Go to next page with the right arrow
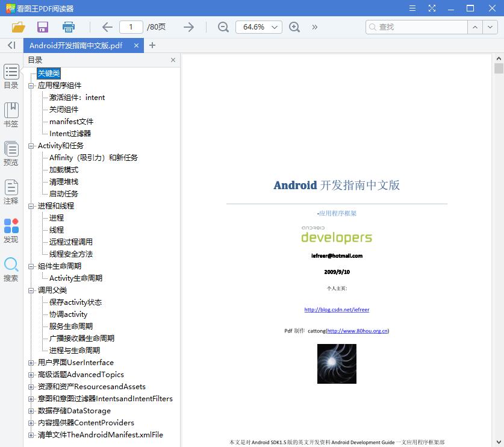 click(187, 27)
